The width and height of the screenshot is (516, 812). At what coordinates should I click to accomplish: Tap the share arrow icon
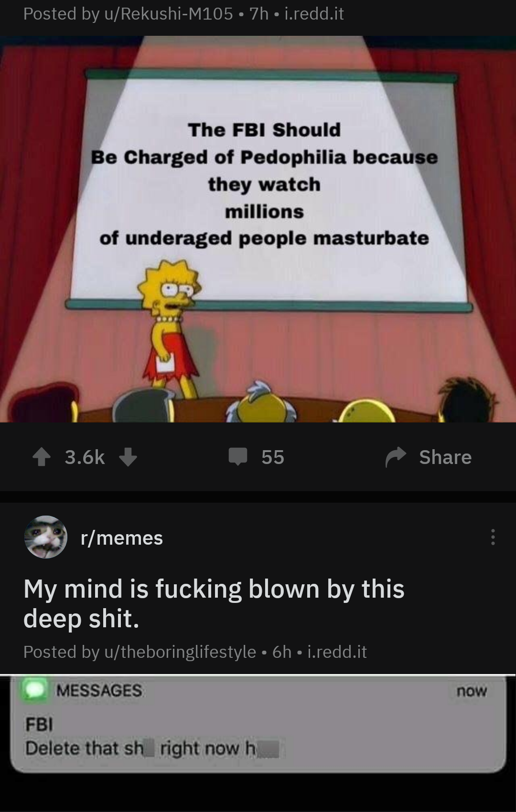pyautogui.click(x=396, y=457)
